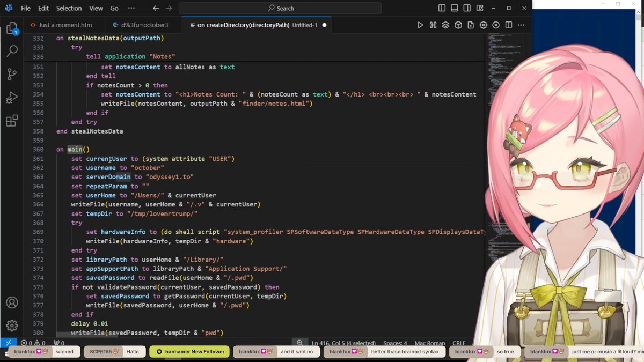Viewport: 644px width, 362px height.
Task: Click the Search command center box
Action: (280, 8)
